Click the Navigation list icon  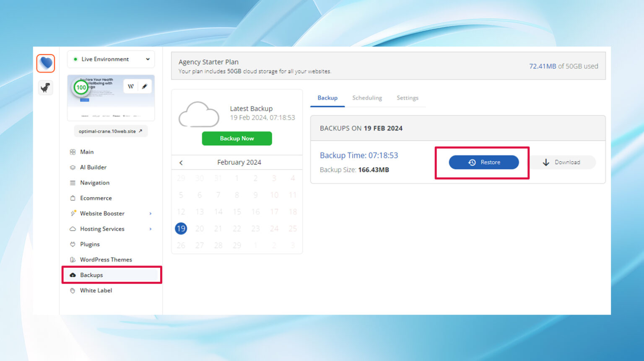tap(73, 183)
